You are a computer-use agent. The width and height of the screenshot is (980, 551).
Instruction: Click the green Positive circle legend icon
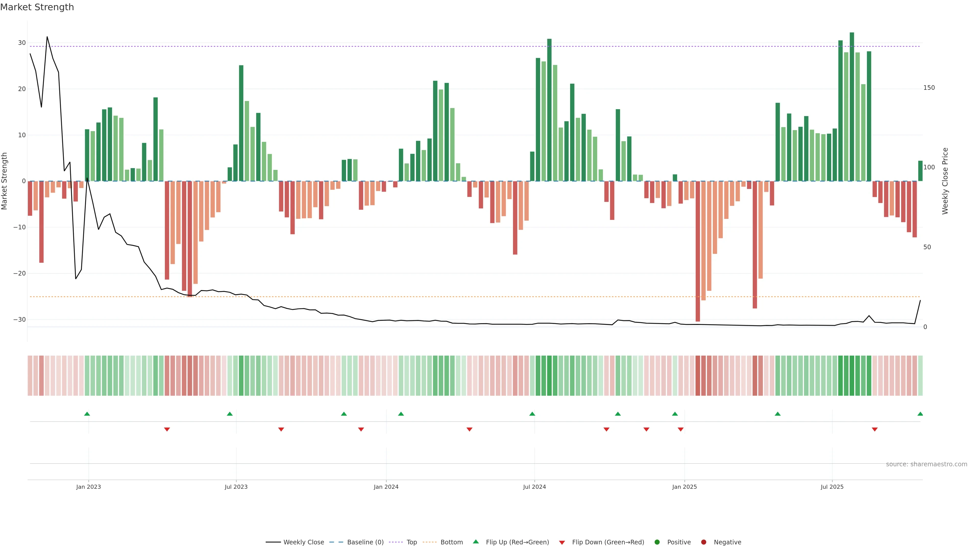click(657, 542)
